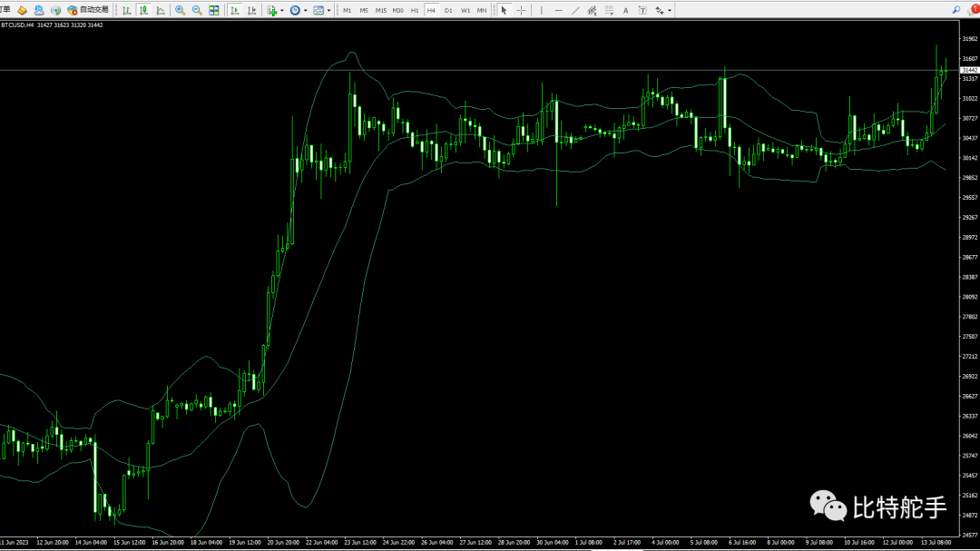Select the text 'A' tool
The width and height of the screenshot is (980, 551).
[x=625, y=10]
